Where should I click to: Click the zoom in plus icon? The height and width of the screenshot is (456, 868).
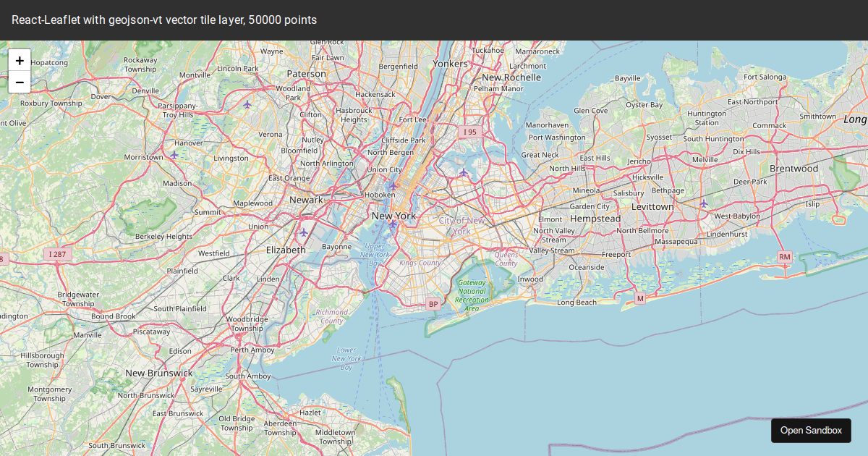[x=20, y=60]
